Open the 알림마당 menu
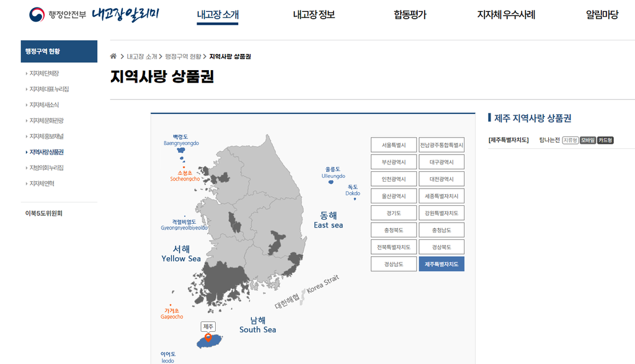635x364 pixels. pyautogui.click(x=602, y=15)
